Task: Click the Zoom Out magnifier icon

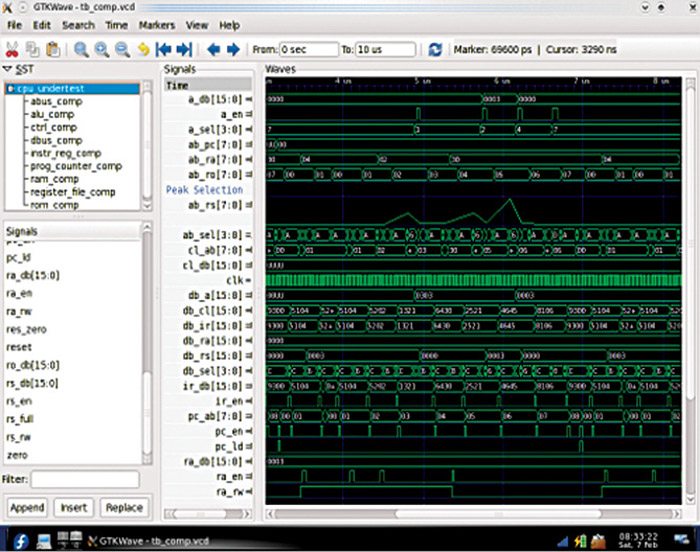Action: tap(122, 49)
